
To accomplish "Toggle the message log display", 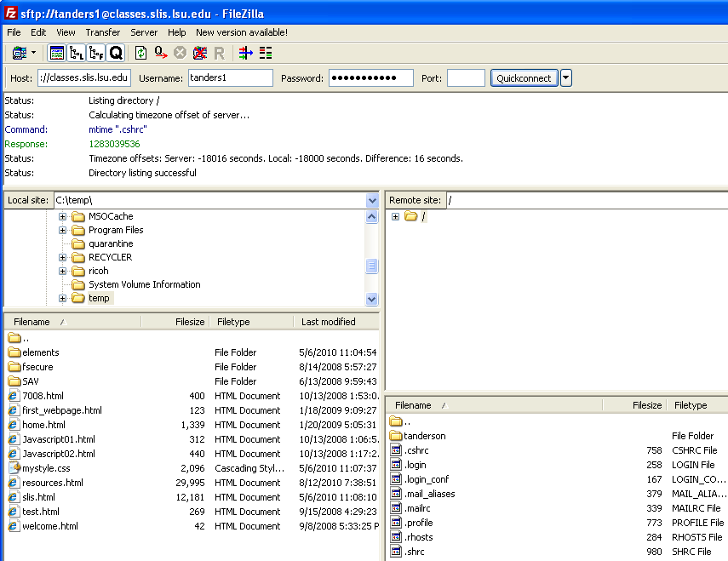I will coord(57,53).
